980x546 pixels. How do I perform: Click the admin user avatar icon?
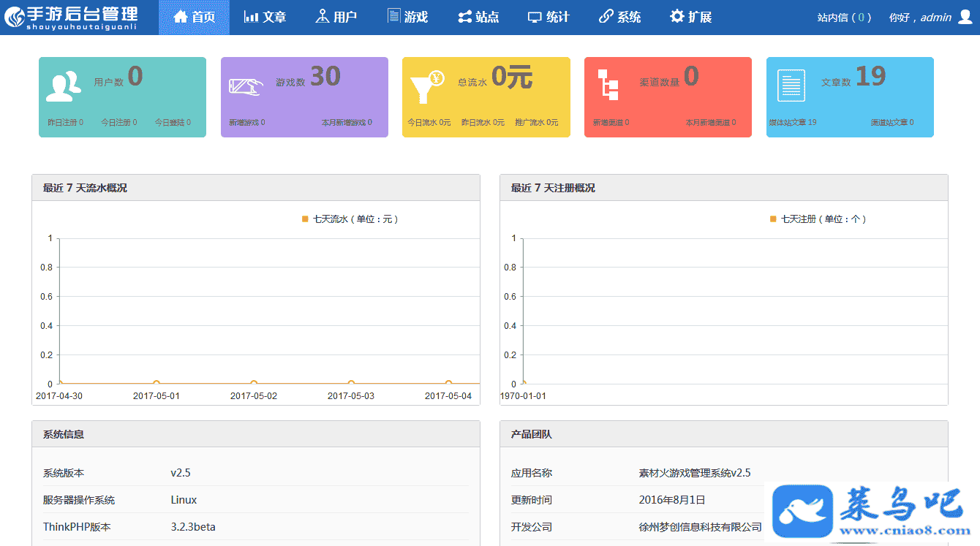965,17
